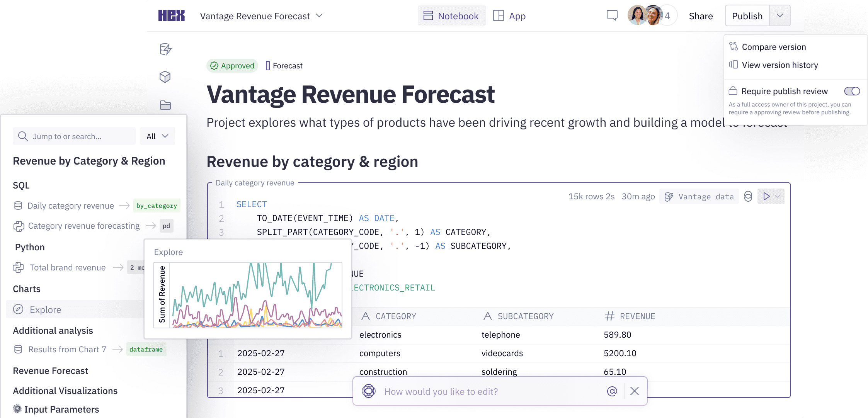The image size is (868, 418).
Task: Open the All filter dropdown
Action: (x=157, y=136)
